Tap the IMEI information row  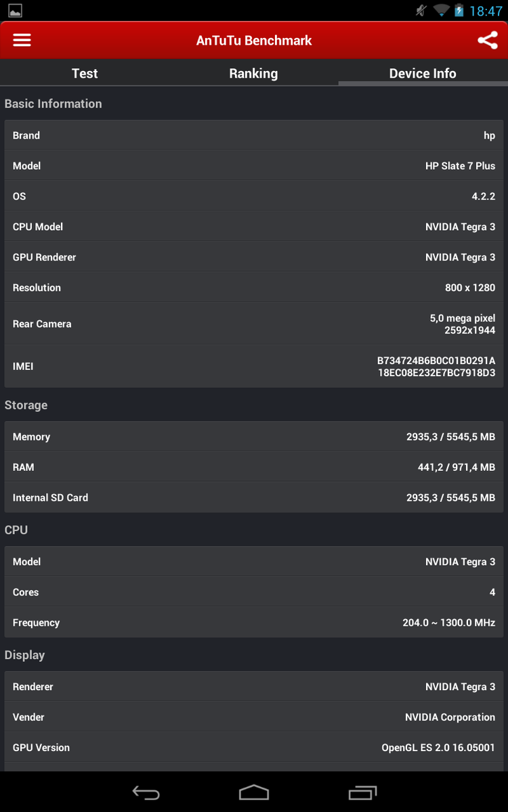[254, 366]
